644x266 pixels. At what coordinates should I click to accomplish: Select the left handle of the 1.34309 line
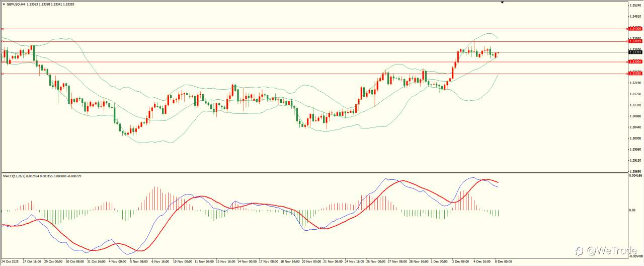3,29
